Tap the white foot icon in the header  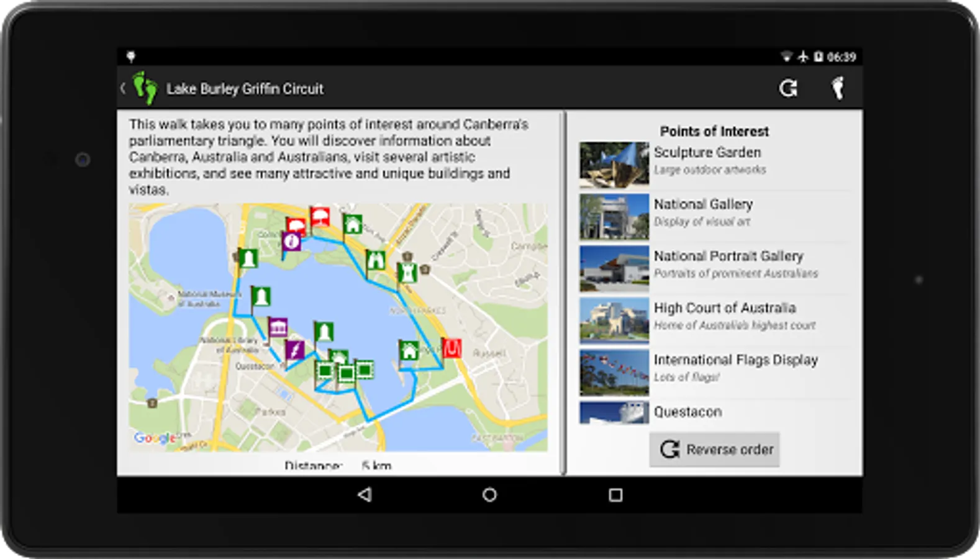(838, 88)
